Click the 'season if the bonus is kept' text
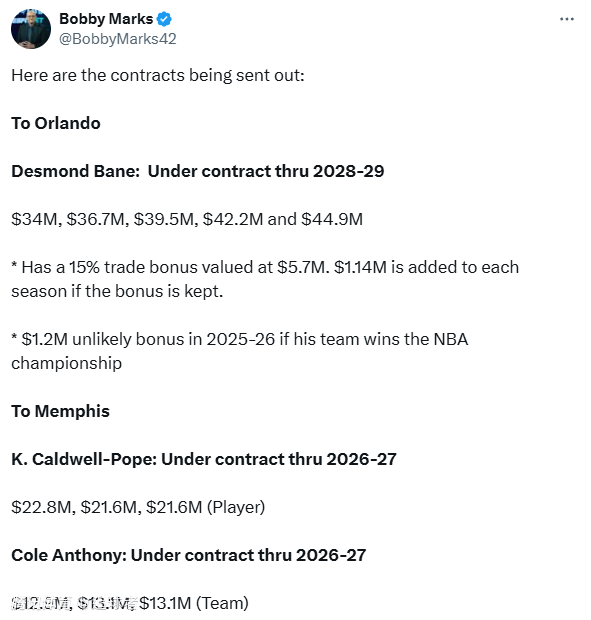This screenshot has width=591, height=620. tap(117, 291)
